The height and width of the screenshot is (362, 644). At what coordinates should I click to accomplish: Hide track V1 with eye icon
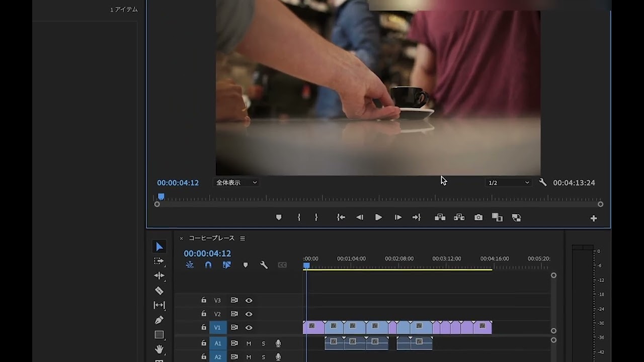click(x=249, y=327)
